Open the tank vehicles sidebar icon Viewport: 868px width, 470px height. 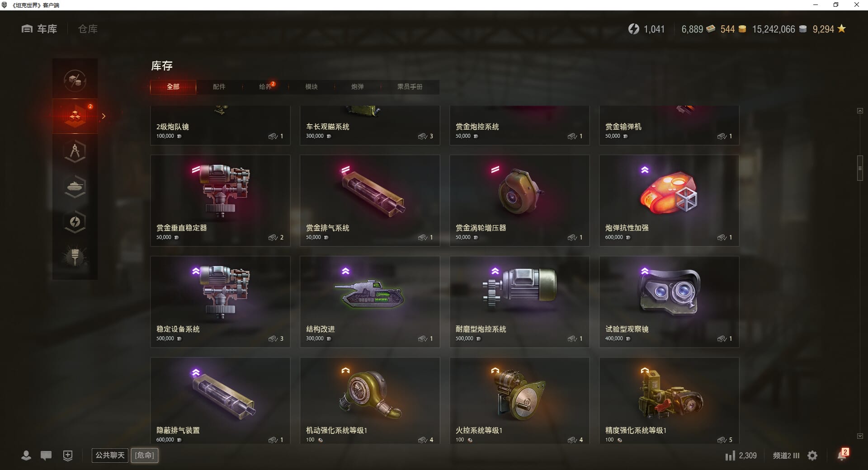(75, 187)
